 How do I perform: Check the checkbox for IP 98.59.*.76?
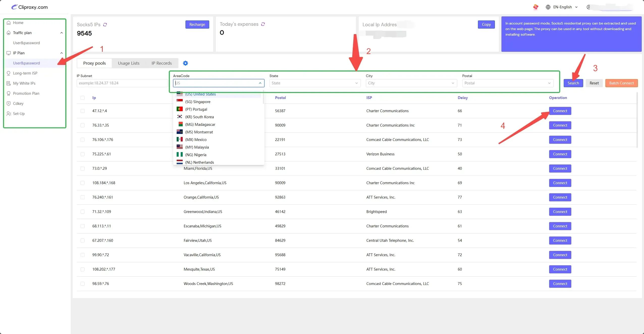coord(83,284)
